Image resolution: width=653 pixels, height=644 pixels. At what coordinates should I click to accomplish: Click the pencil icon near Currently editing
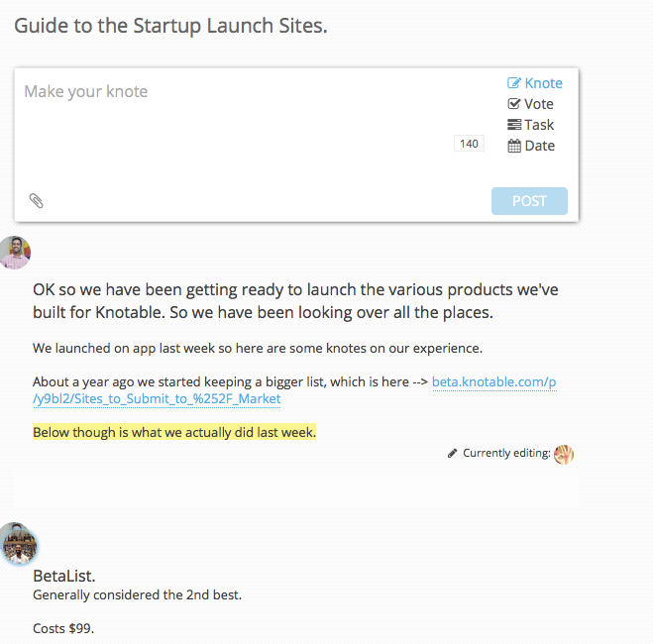pyautogui.click(x=453, y=453)
